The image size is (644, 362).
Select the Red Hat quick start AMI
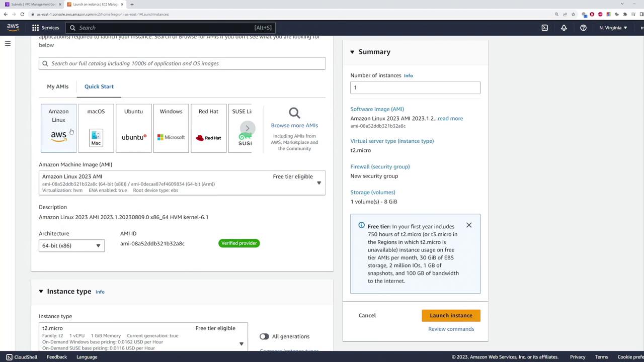tap(208, 128)
